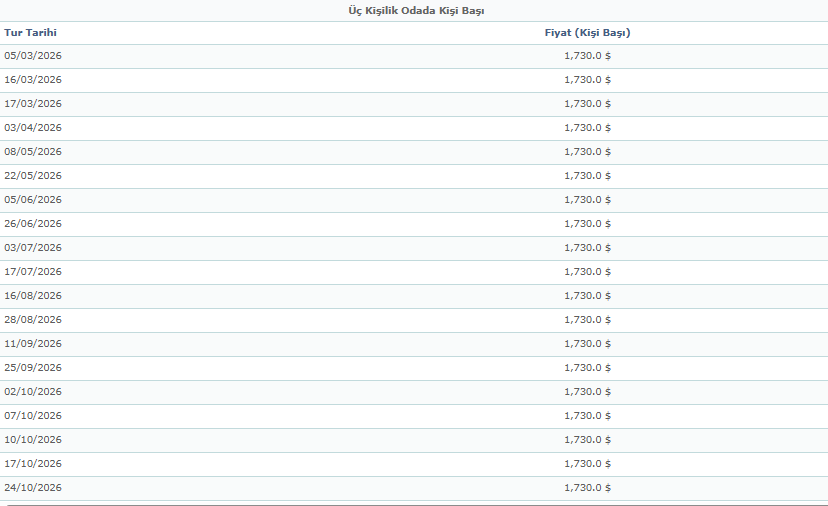Click the 05/06/2026 date cell
The image size is (828, 506).
pyautogui.click(x=33, y=200)
